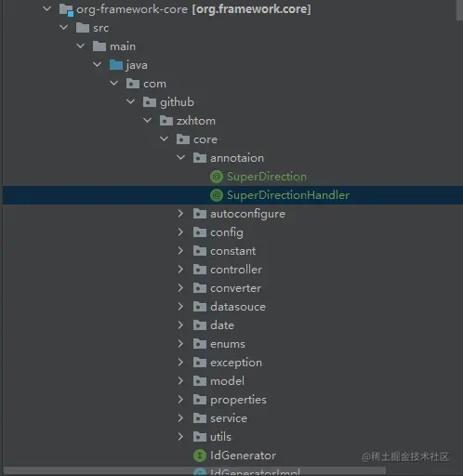Click the utils package folder icon

point(200,437)
